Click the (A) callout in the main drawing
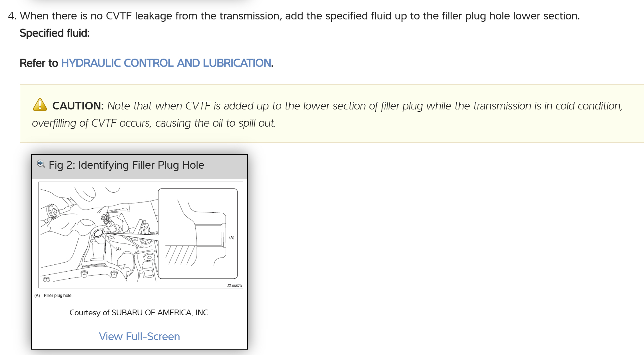 pos(118,249)
